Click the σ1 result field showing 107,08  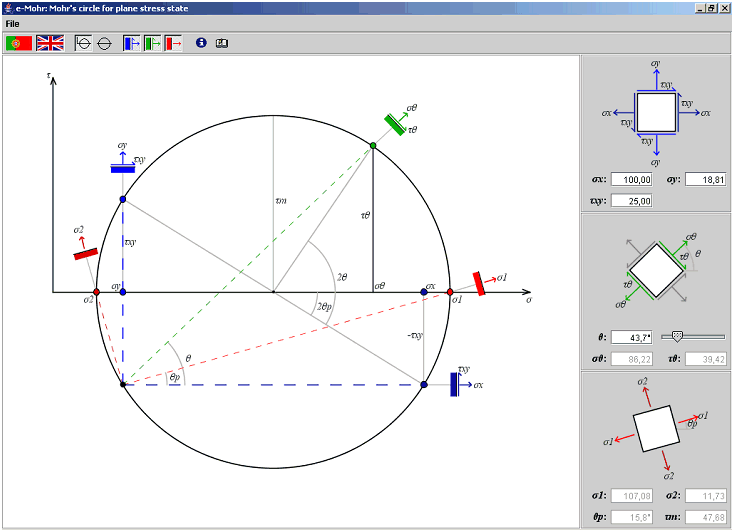[x=631, y=496]
